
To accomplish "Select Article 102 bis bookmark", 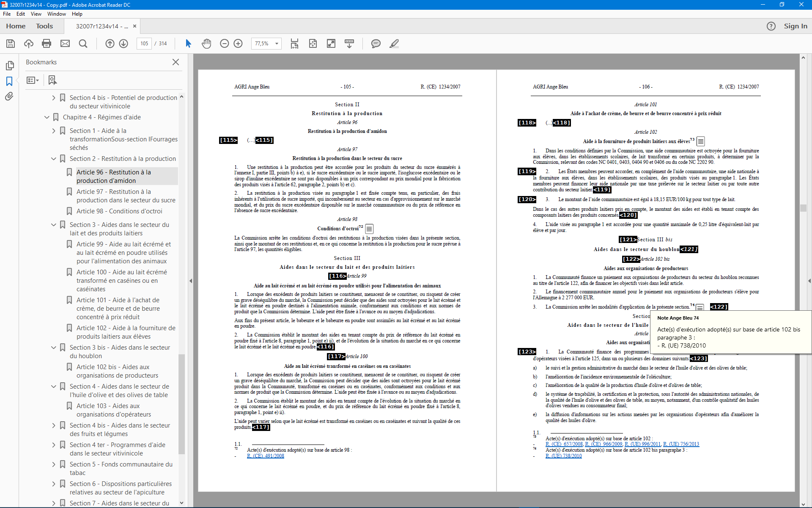I will (x=117, y=371).
